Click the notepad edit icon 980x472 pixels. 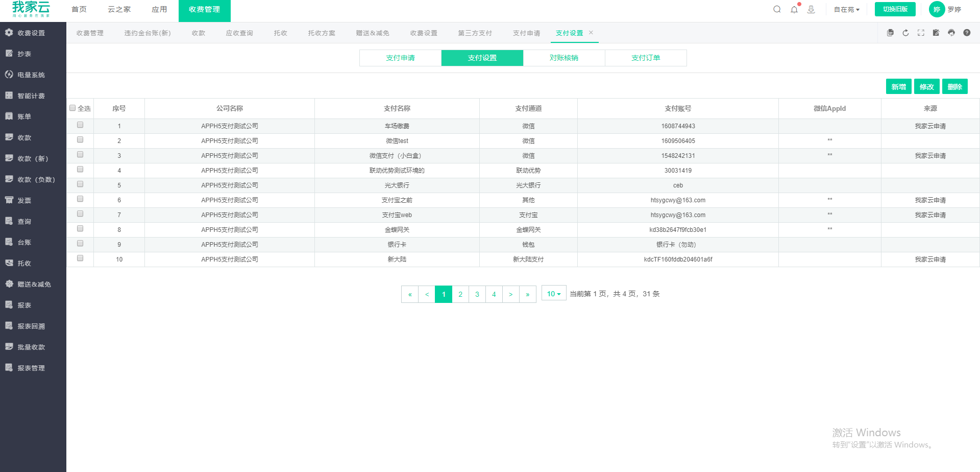click(x=936, y=33)
